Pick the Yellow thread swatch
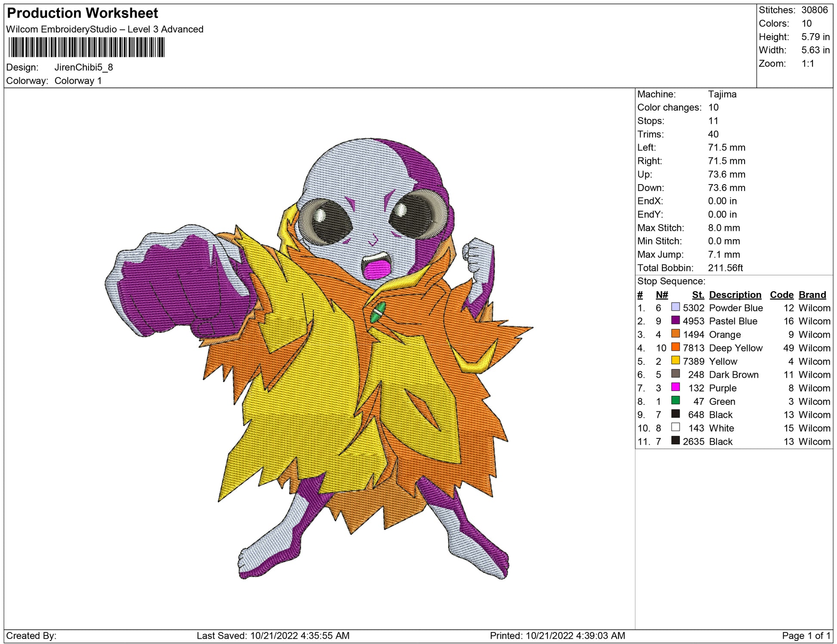This screenshot has height=644, width=837. click(x=675, y=361)
